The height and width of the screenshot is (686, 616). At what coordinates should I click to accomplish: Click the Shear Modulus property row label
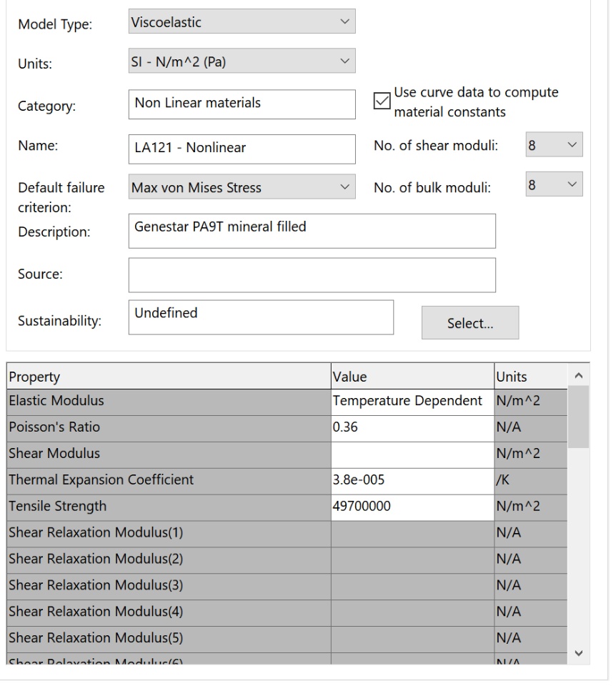point(169,455)
